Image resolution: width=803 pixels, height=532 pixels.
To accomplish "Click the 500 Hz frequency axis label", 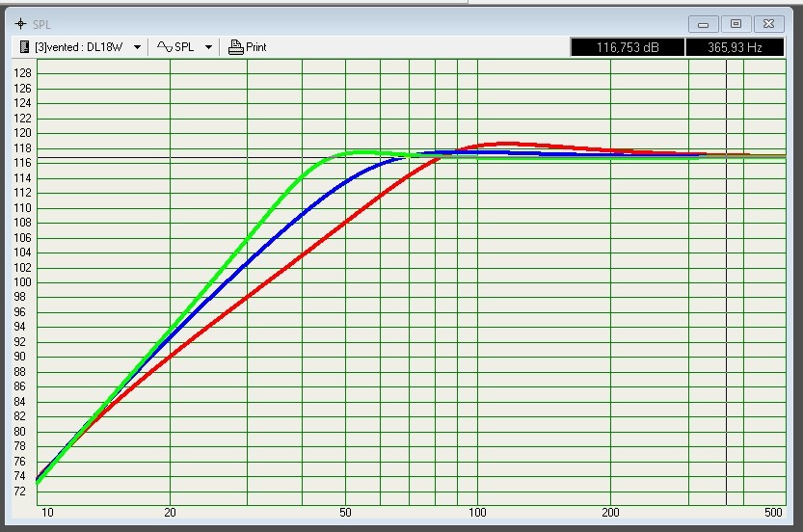I will click(x=773, y=512).
